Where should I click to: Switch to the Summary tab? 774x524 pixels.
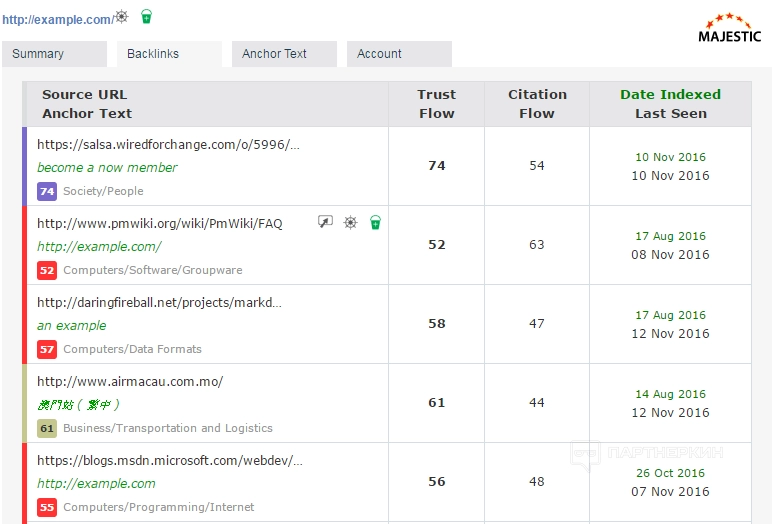pyautogui.click(x=54, y=54)
